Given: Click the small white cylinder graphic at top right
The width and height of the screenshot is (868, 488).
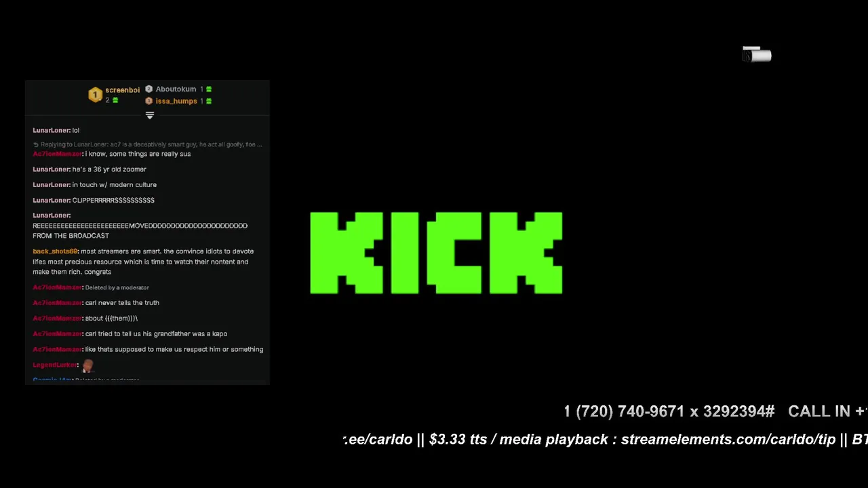Looking at the screenshot, I should point(757,55).
